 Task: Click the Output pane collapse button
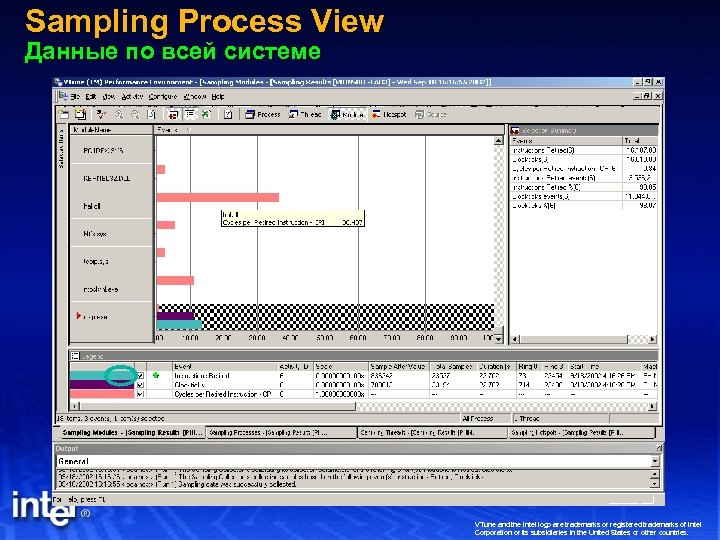click(658, 448)
